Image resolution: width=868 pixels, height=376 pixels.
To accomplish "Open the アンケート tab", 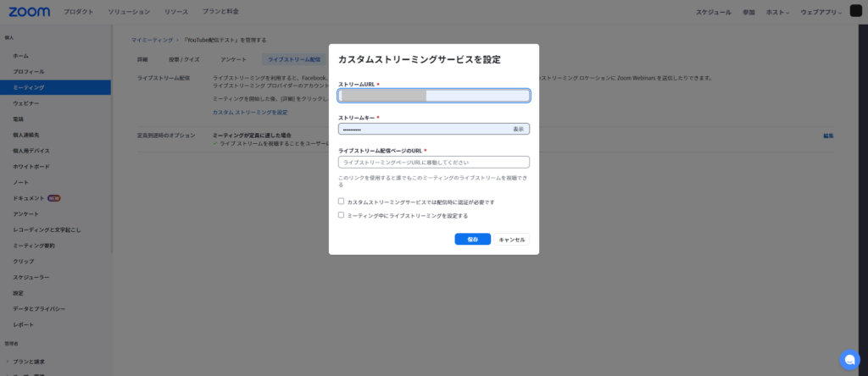I will tap(233, 60).
